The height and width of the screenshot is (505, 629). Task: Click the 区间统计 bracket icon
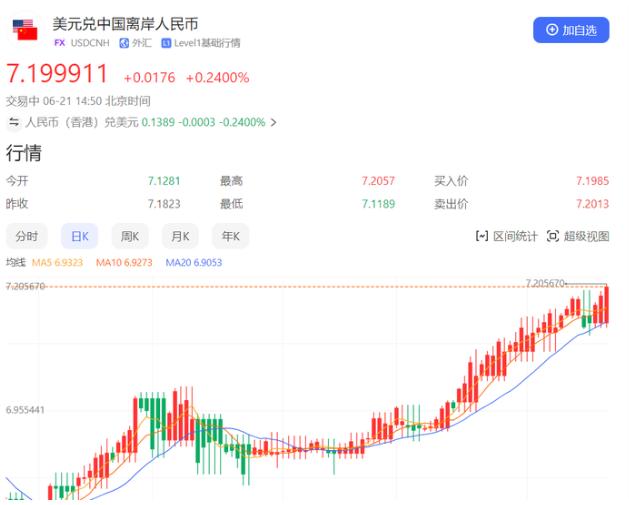pos(481,236)
